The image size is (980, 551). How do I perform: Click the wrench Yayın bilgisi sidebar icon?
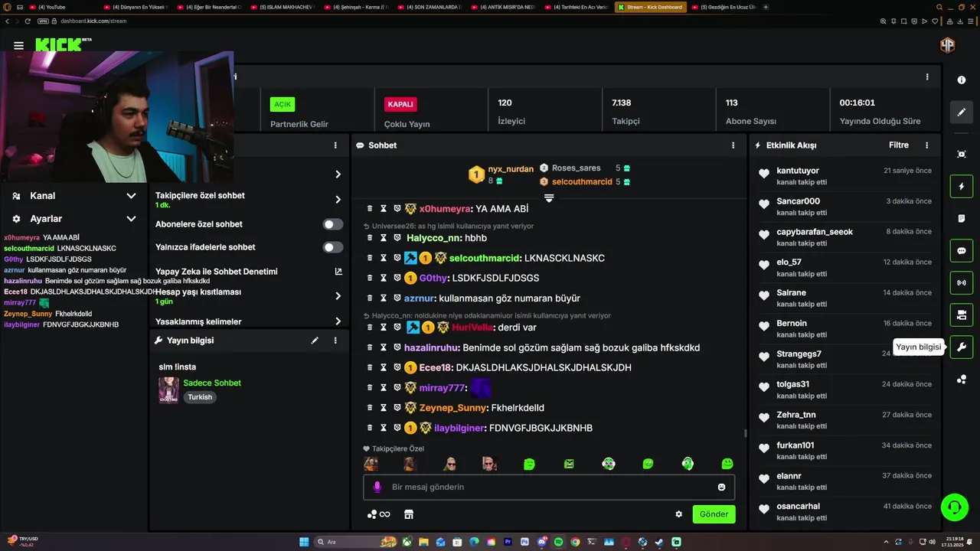[x=962, y=347]
